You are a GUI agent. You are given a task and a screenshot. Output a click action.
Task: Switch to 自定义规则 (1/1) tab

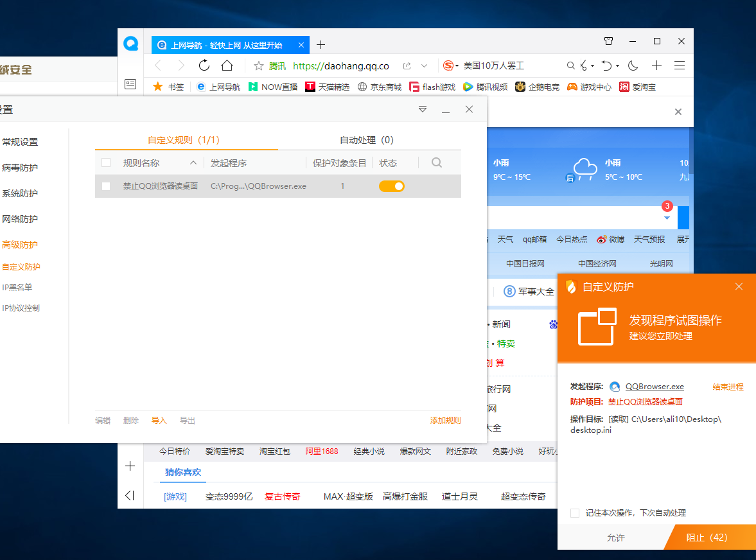click(x=184, y=140)
